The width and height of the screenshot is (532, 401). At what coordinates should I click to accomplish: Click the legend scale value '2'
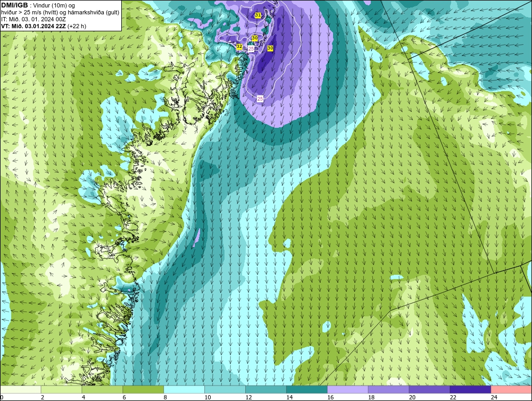point(43,397)
